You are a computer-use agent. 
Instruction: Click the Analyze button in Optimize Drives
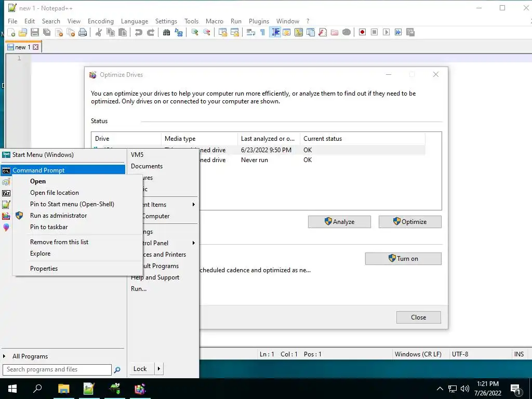coord(339,222)
